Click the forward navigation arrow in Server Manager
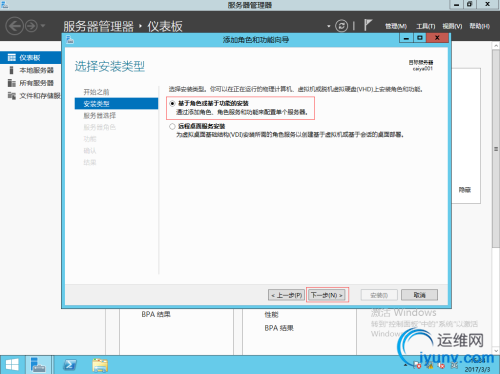This screenshot has height=374, width=500. [31, 26]
